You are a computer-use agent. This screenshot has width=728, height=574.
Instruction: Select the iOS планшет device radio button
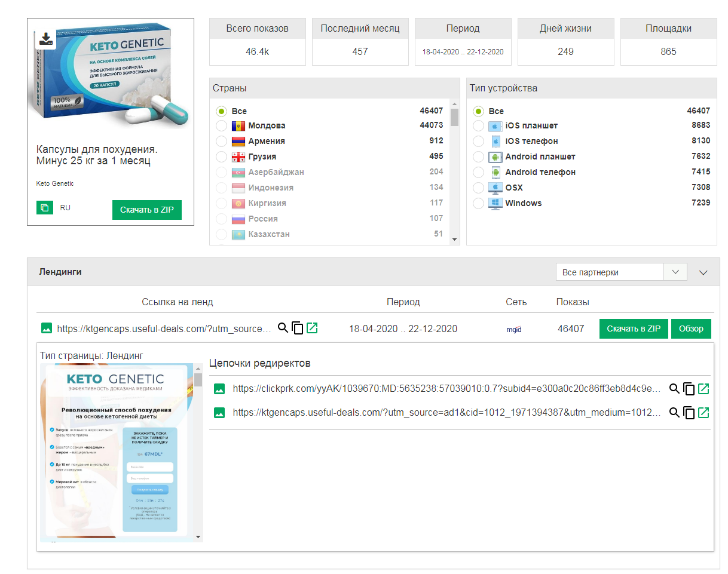pyautogui.click(x=478, y=126)
